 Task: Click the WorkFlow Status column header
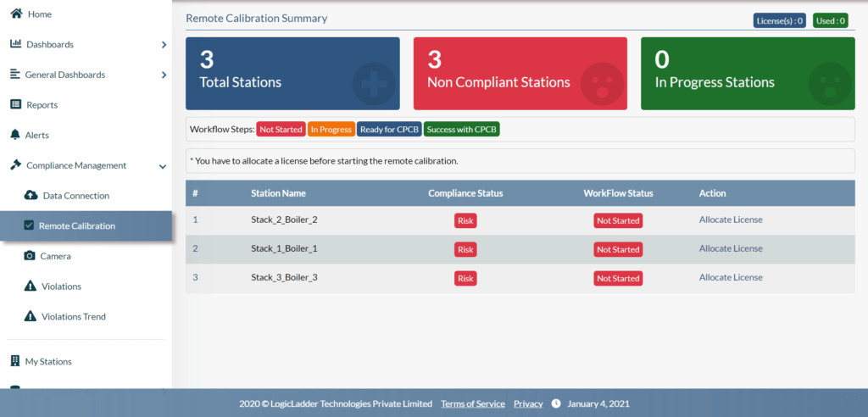(618, 193)
